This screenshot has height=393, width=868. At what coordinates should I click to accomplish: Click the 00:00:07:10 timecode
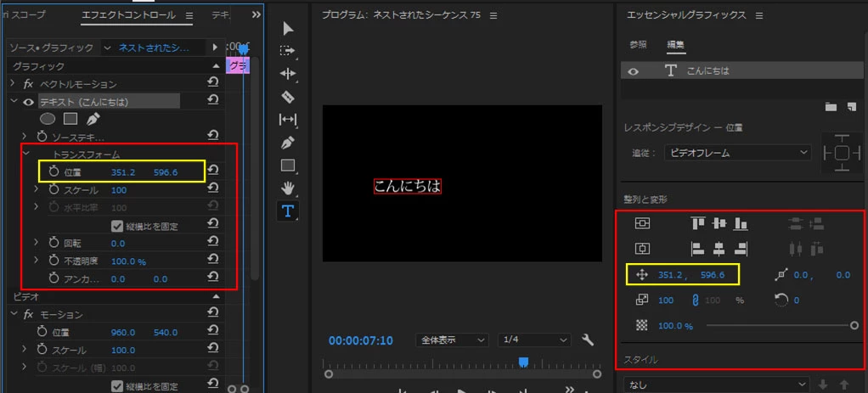(361, 340)
